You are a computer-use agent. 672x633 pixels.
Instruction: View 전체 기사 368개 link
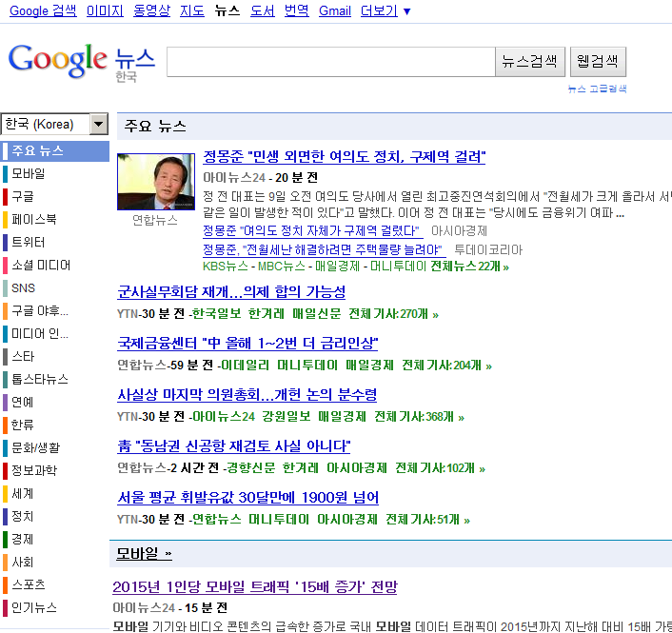(419, 417)
